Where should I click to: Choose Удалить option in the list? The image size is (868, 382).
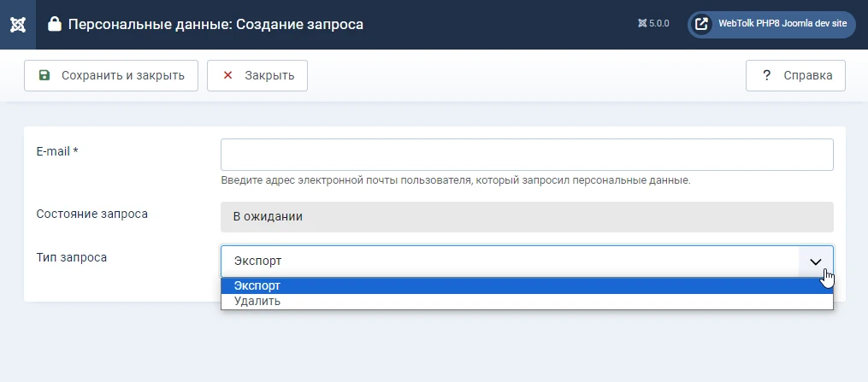527,302
